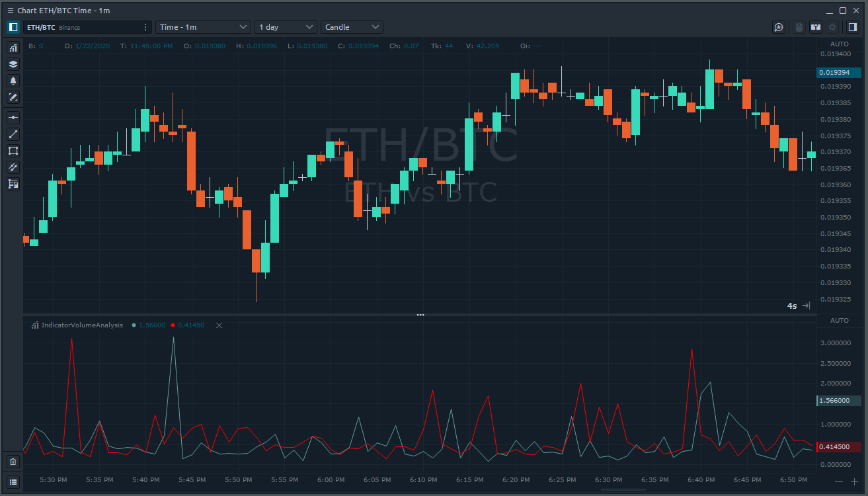Open ETH/BTC symbol three-dot options menu

pyautogui.click(x=145, y=27)
